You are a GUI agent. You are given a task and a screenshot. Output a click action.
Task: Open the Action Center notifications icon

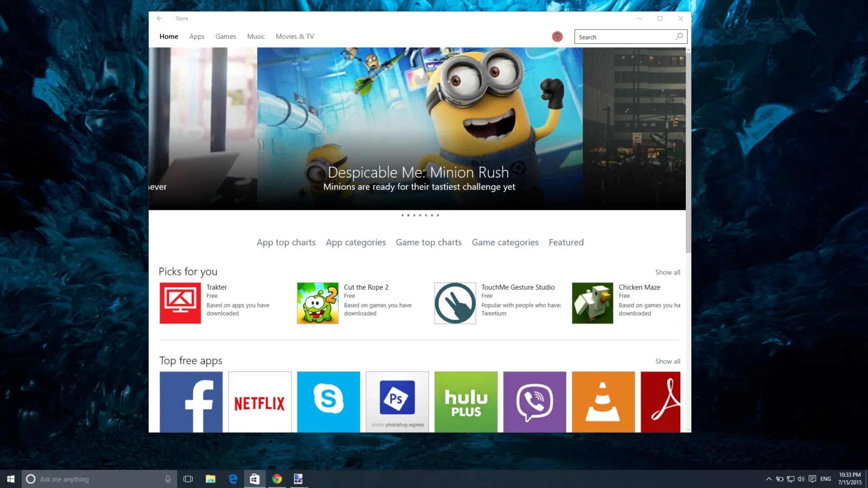point(812,479)
